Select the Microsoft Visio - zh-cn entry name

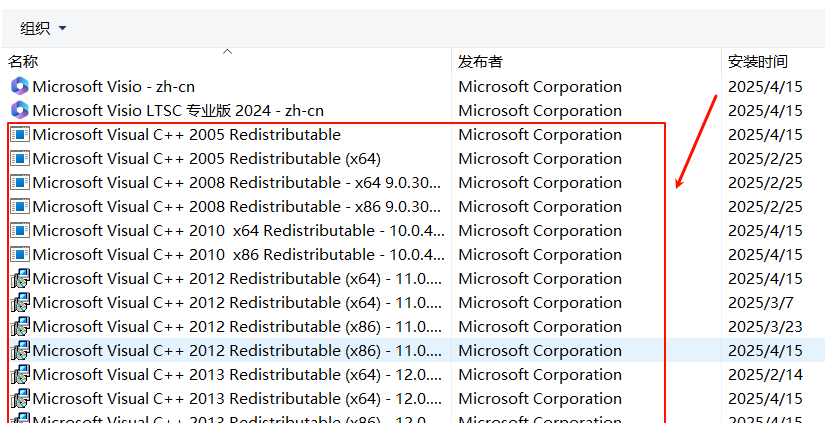pyautogui.click(x=114, y=86)
